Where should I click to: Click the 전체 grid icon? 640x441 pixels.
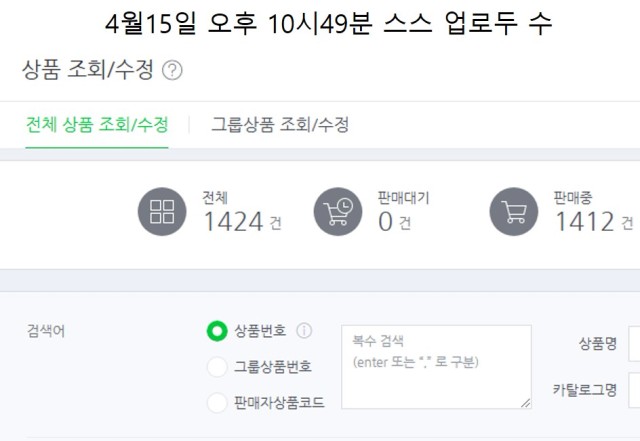click(x=162, y=212)
